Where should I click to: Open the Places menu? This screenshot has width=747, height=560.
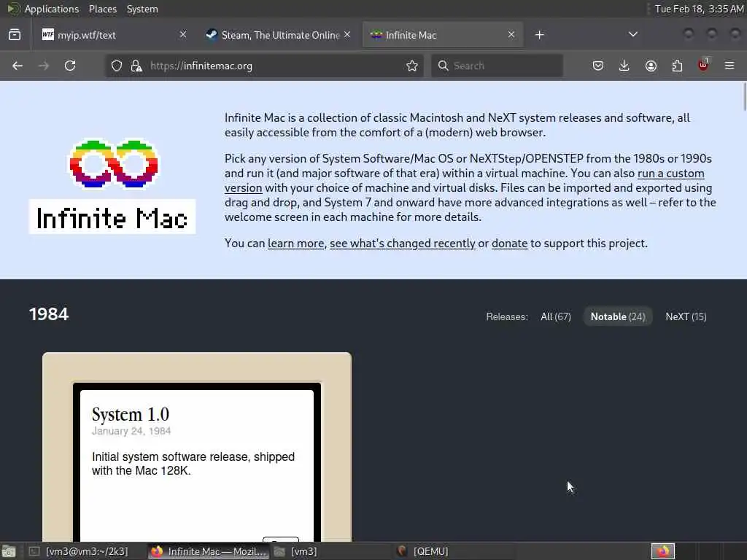pos(102,9)
